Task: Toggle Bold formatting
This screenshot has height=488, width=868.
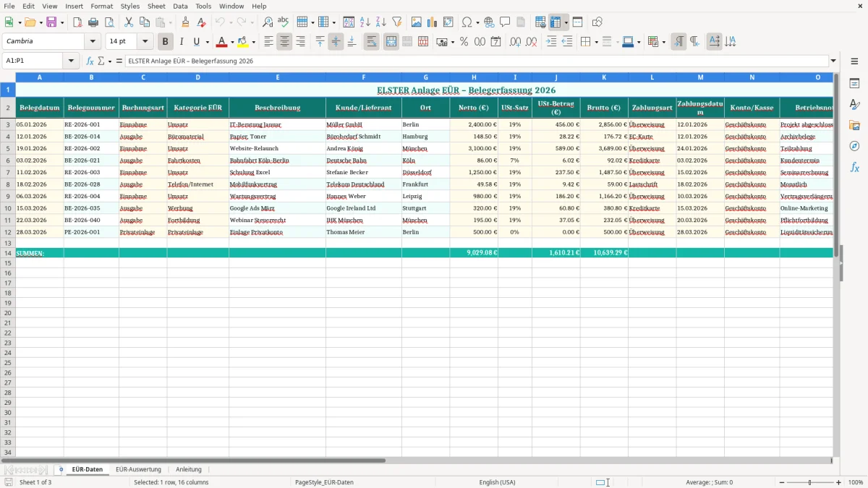Action: click(x=165, y=41)
